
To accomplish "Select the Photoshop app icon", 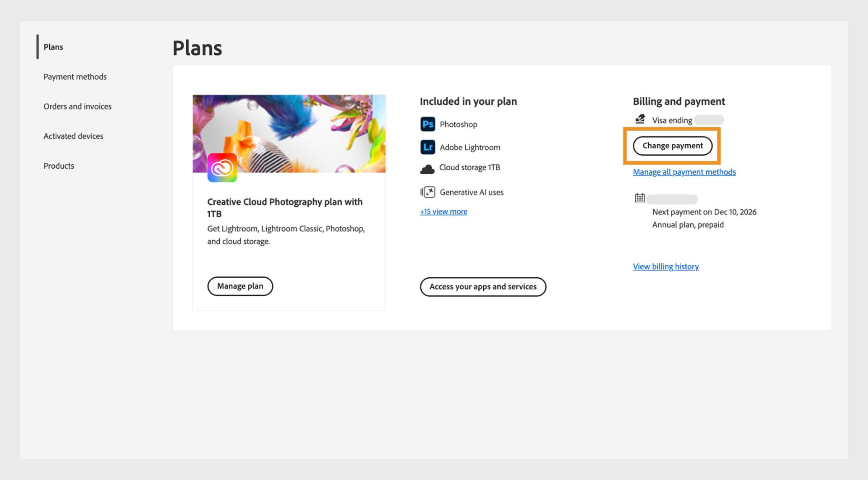I will pyautogui.click(x=428, y=124).
